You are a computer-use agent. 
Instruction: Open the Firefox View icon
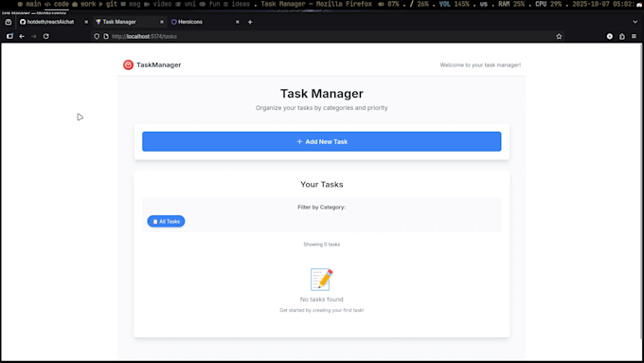pos(9,22)
